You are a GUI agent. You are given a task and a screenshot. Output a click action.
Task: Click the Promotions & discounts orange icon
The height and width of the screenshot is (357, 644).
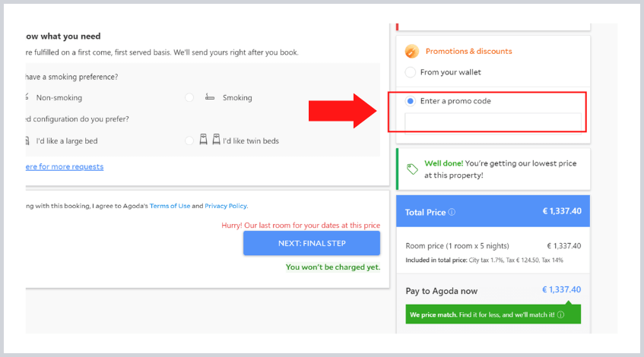coord(411,52)
